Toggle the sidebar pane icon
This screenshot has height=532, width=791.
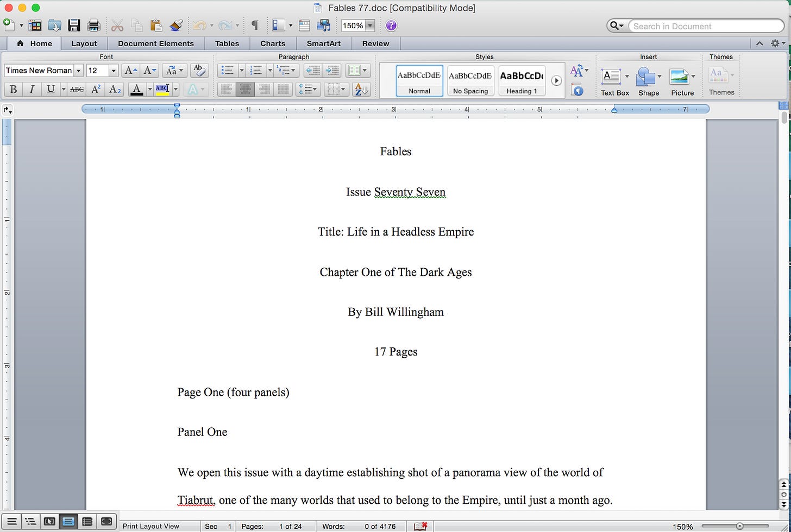[x=278, y=25]
